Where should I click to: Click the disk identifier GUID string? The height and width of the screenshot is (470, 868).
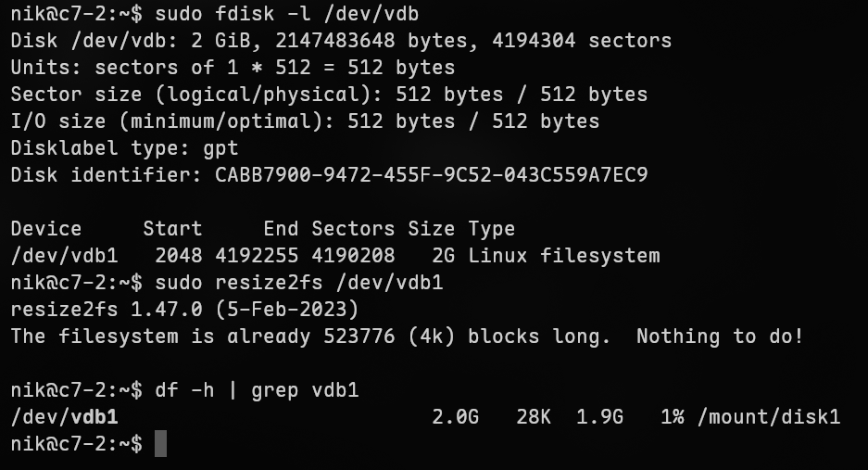pos(431,175)
